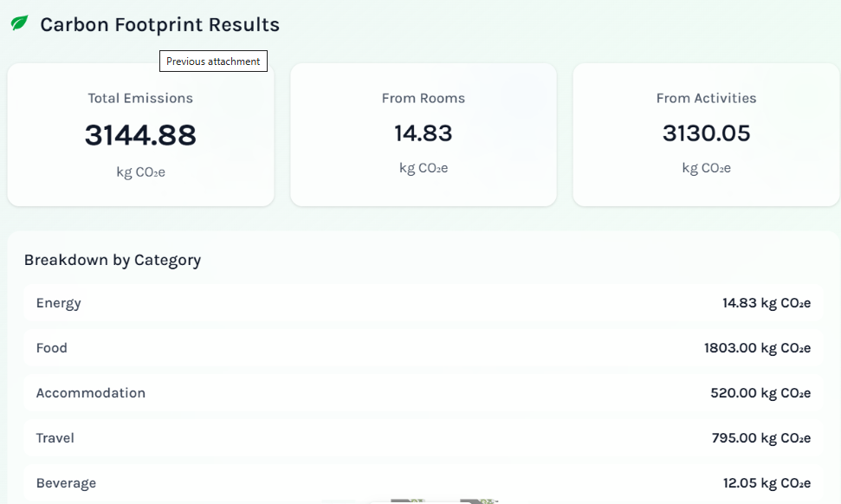Open the Accommodation category label

91,393
